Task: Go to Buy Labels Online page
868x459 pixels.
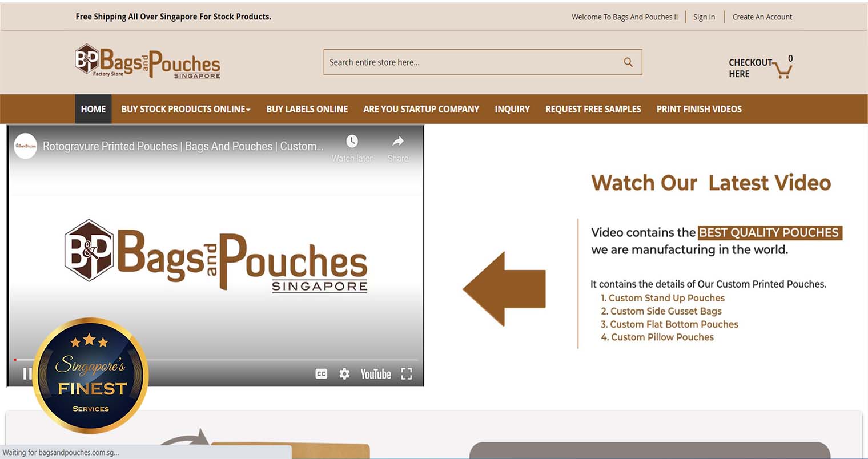Action: click(307, 109)
